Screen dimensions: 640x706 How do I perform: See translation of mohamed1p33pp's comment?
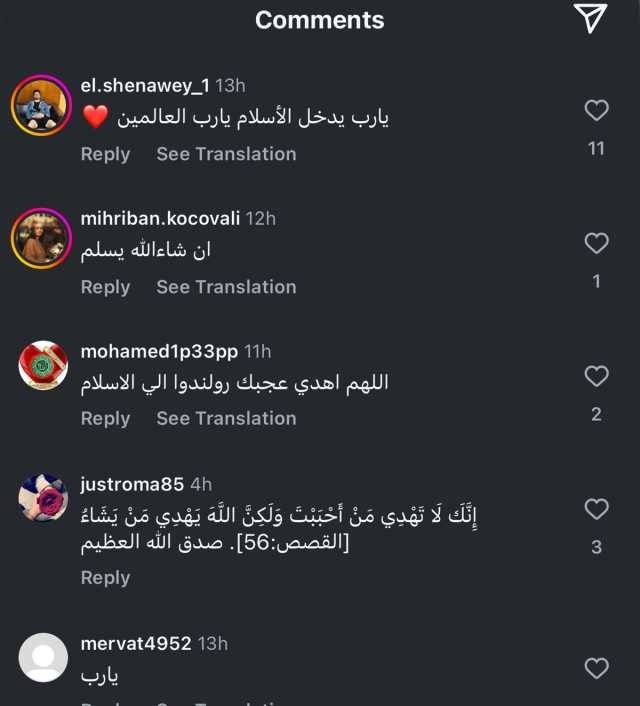pyautogui.click(x=226, y=419)
